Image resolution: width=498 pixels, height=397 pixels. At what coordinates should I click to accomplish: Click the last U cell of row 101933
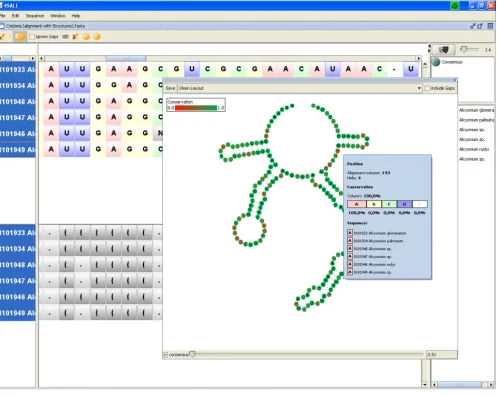point(411,69)
